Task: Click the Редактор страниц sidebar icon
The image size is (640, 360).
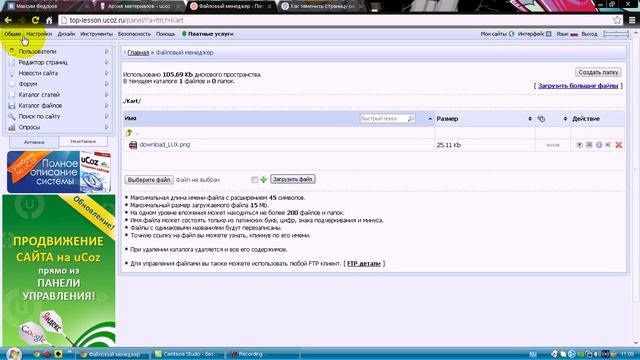Action: point(12,62)
